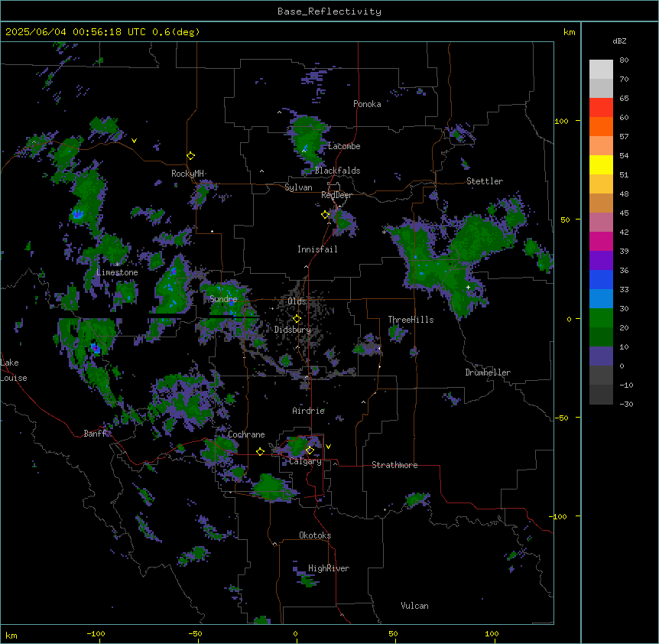Click the Sylvan label
The image size is (659, 644).
coord(298,187)
